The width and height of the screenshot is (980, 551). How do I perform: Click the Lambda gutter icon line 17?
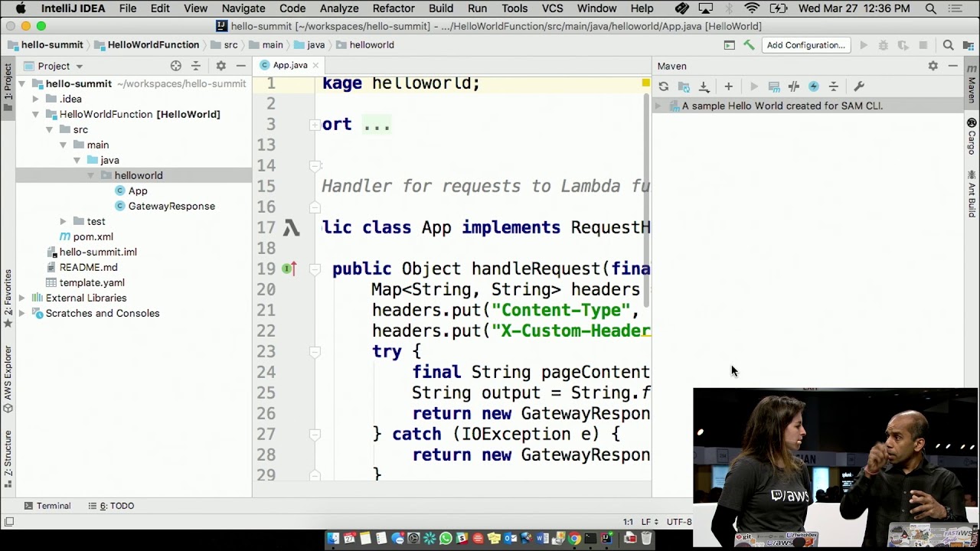[x=292, y=228]
